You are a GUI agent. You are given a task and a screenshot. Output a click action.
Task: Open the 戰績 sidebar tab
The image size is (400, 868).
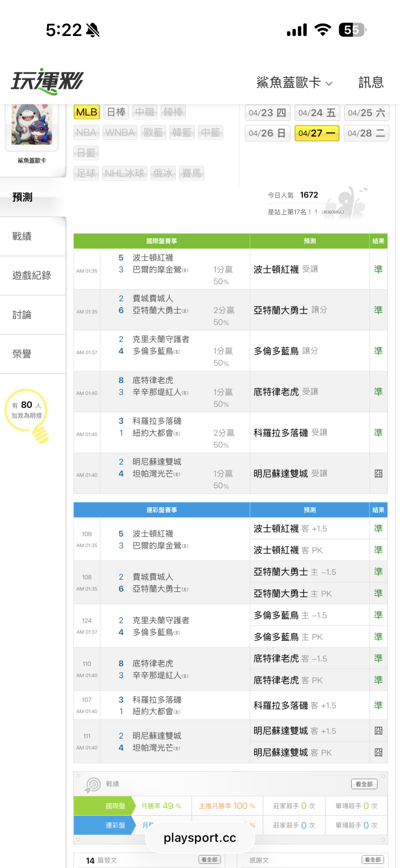coord(22,236)
